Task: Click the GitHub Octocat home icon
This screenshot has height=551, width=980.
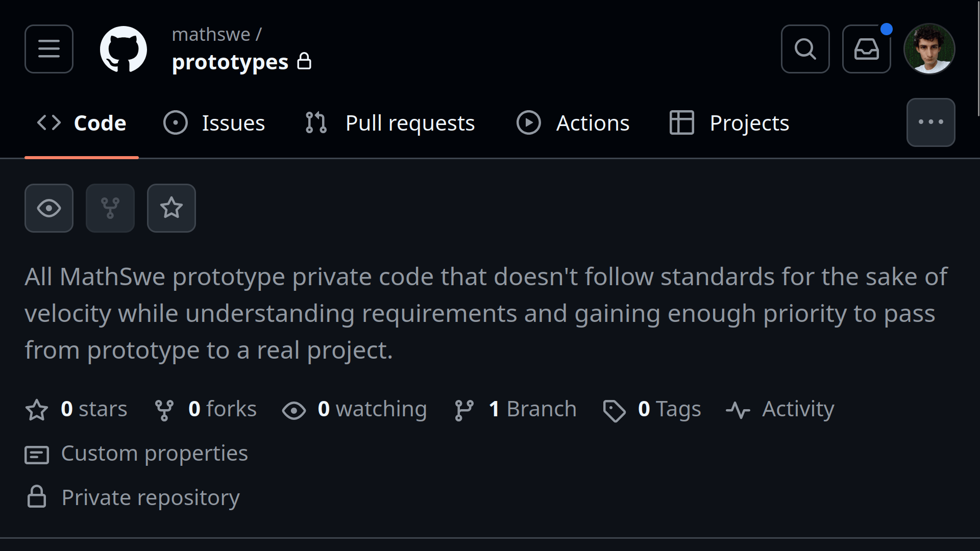Action: 125,49
